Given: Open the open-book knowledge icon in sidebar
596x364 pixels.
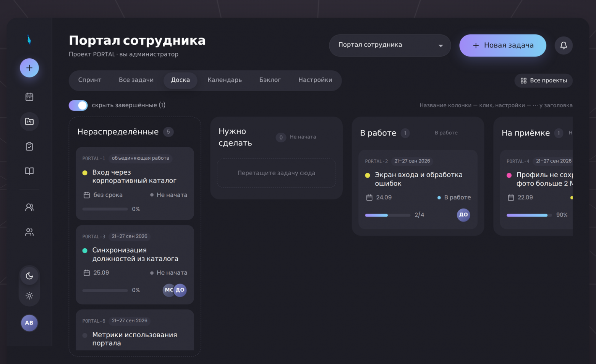Looking at the screenshot, I should click(29, 171).
